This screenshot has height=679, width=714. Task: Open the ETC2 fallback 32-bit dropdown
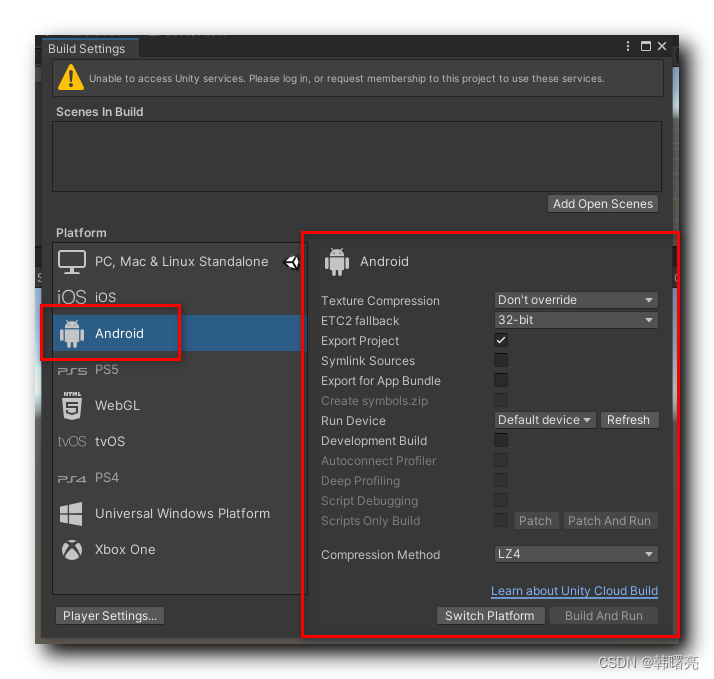click(576, 320)
